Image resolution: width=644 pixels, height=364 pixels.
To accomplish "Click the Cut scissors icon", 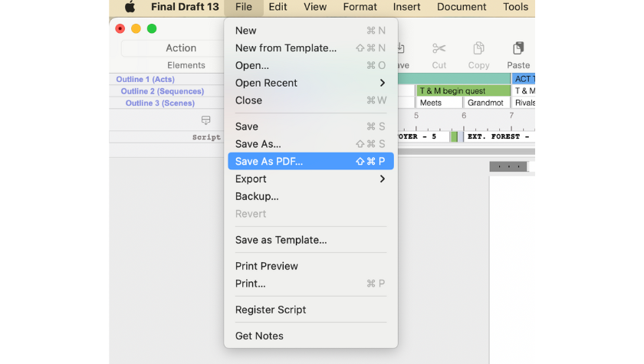I will pos(439,49).
